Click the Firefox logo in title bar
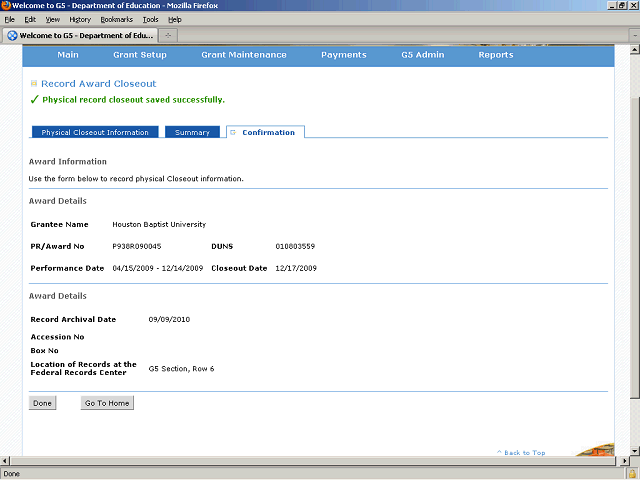This screenshot has width=640, height=480. 6,5
